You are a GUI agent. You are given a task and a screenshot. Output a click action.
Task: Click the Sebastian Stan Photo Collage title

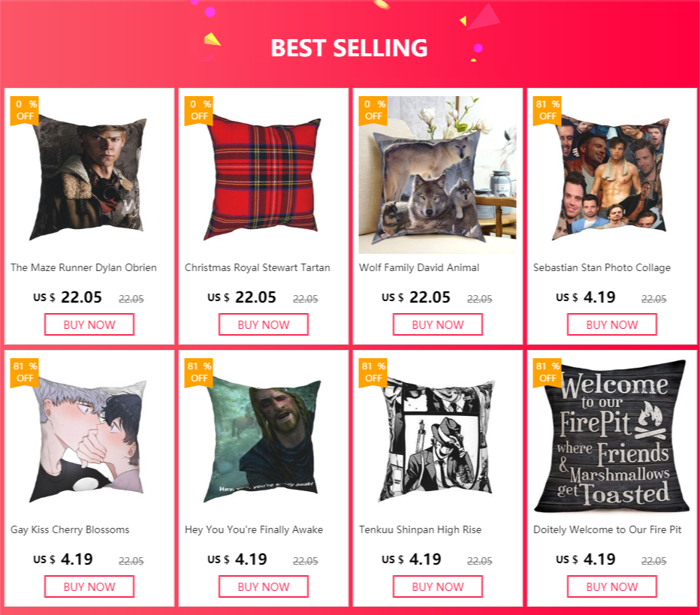[602, 267]
